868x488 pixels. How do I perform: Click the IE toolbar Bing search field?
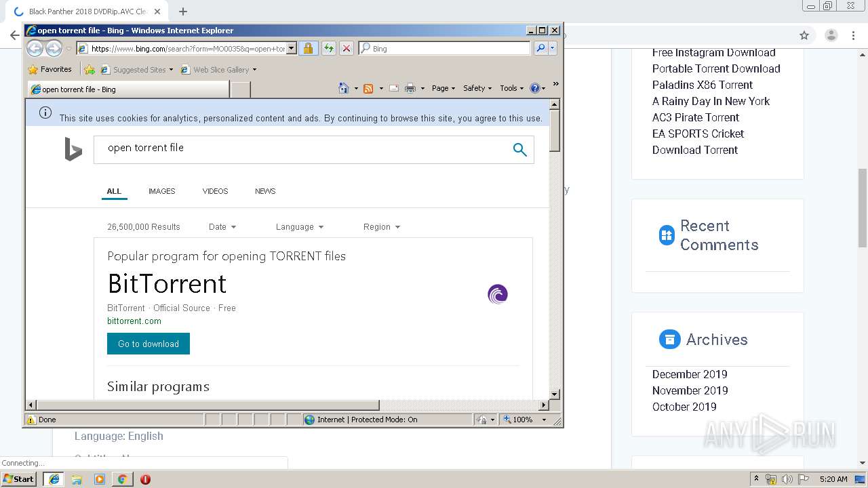tap(446, 48)
